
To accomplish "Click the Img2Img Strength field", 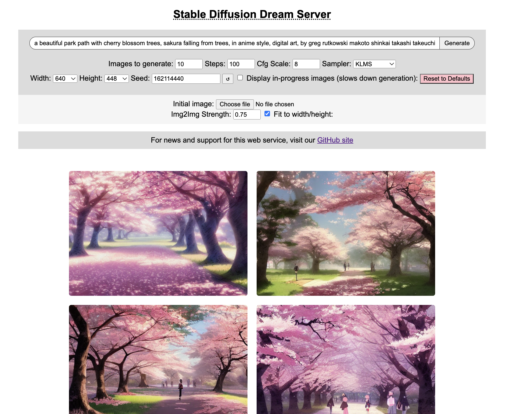I will [246, 114].
